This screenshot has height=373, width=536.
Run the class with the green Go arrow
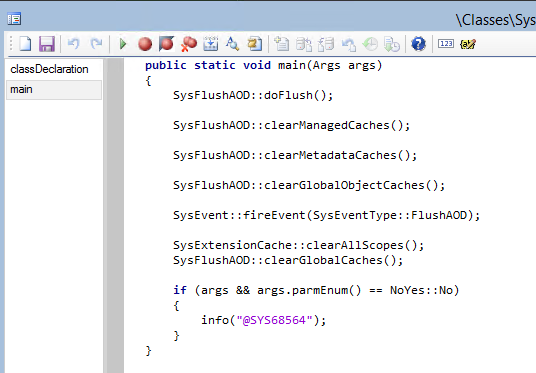point(123,44)
